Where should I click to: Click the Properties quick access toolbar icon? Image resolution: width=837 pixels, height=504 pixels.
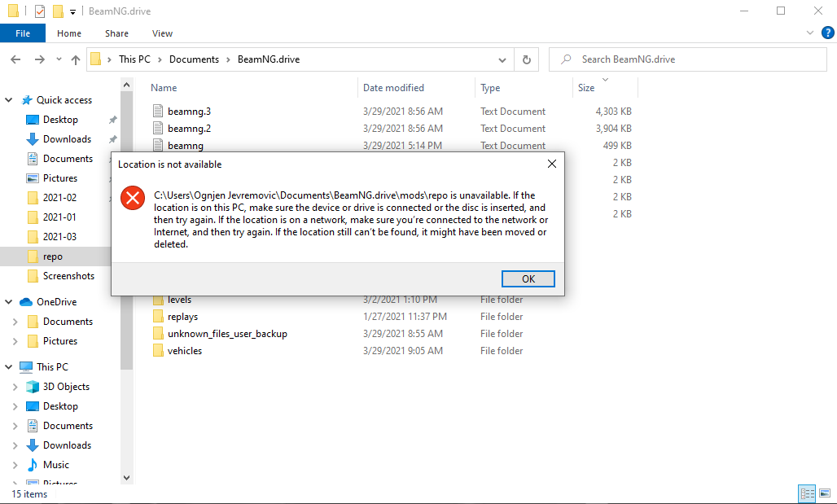click(x=40, y=11)
